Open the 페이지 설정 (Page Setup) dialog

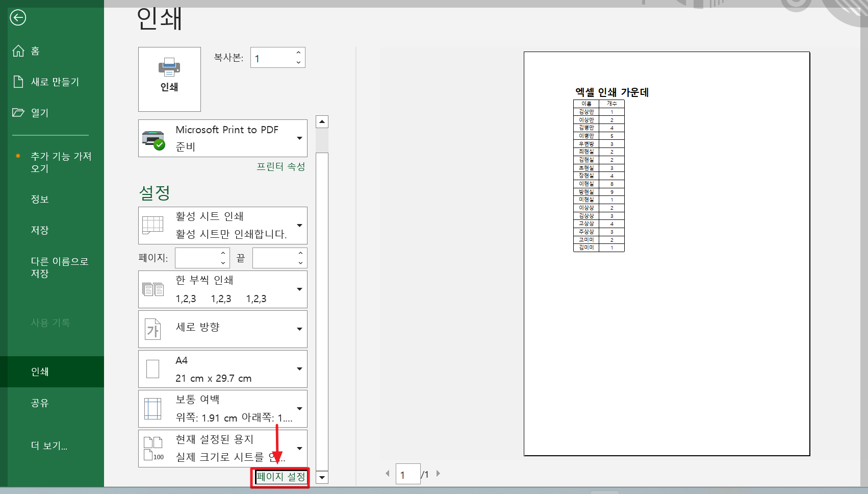(x=279, y=478)
